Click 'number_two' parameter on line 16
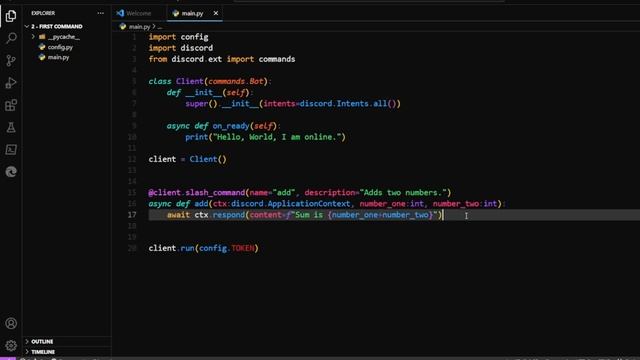Screen dimensions: 640x360 click(x=456, y=204)
